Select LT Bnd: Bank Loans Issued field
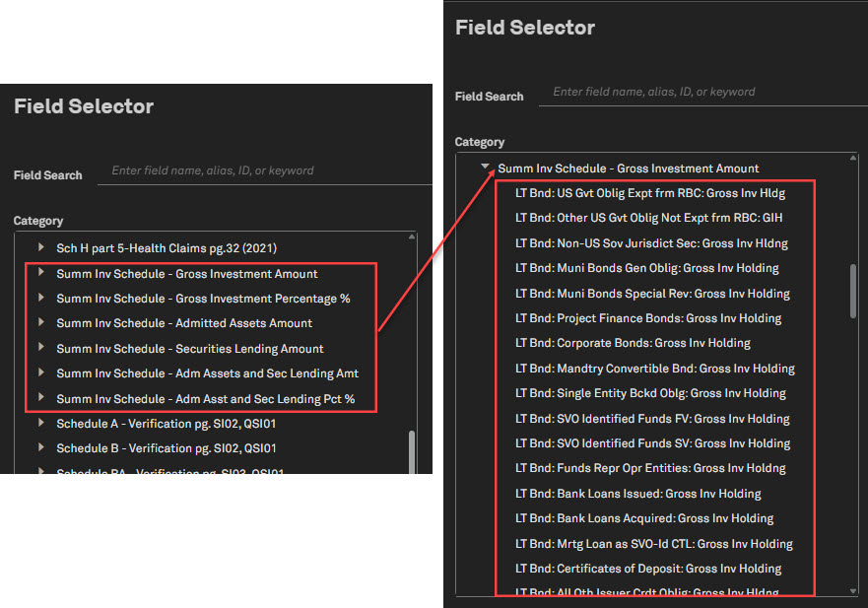Viewport: 868px width, 608px height. [x=637, y=494]
